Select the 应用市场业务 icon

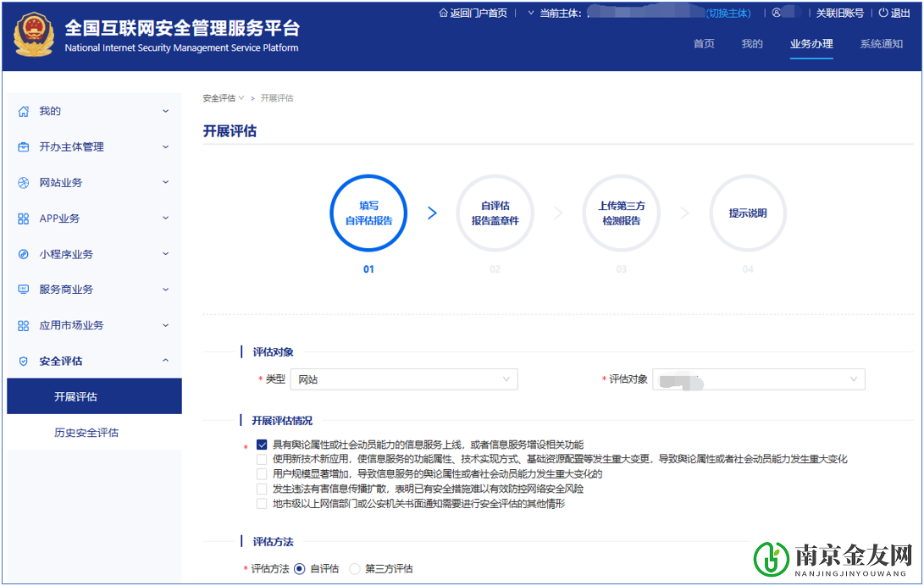[x=22, y=324]
